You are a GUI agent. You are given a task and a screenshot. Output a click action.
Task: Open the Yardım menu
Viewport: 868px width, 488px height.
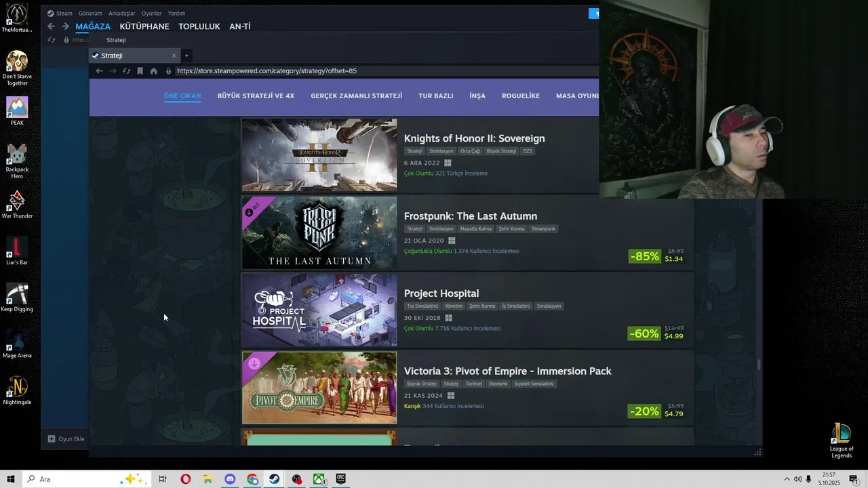tap(176, 13)
